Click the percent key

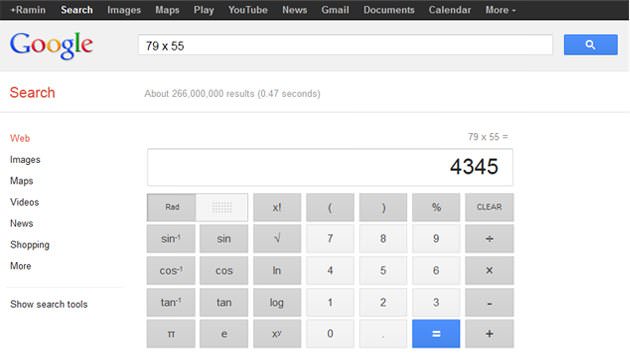click(x=436, y=207)
